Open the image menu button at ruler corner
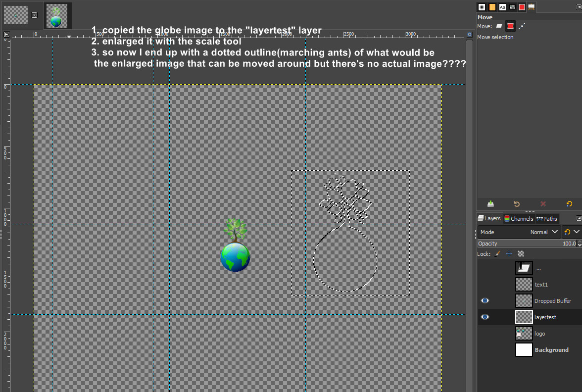Viewport: 582px width, 392px height. click(x=6, y=34)
